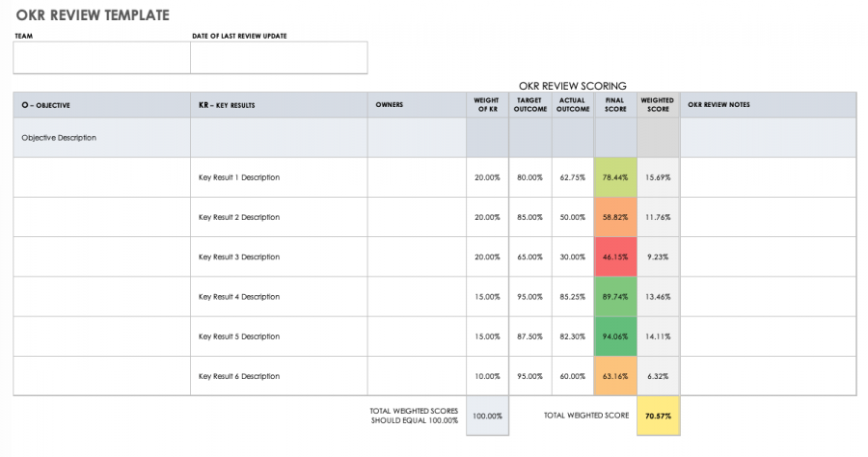The height and width of the screenshot is (457, 868).
Task: Select the Date of Last Review Update cell
Action: pos(279,58)
